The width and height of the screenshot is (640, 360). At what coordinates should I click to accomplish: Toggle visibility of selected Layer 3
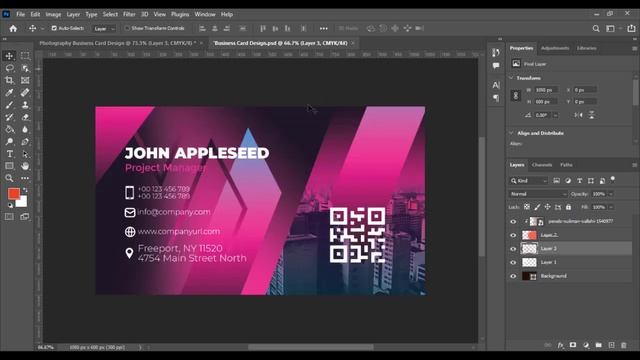(513, 249)
